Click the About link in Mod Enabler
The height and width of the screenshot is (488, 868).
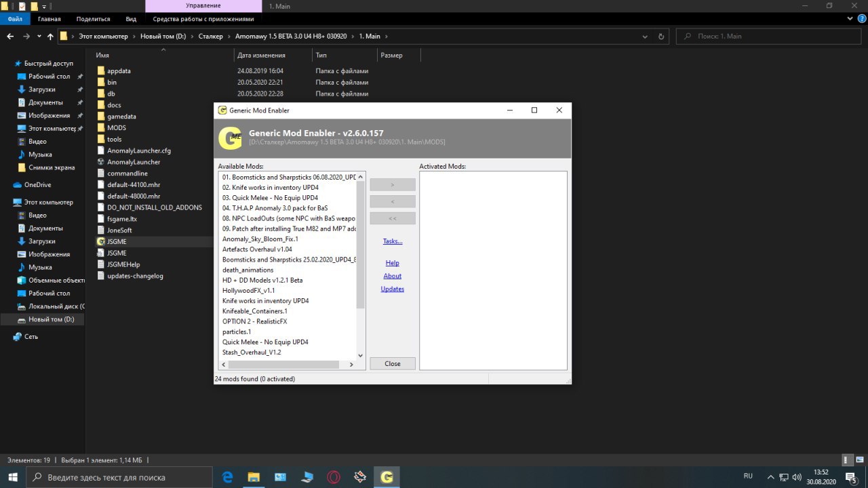[x=393, y=276]
